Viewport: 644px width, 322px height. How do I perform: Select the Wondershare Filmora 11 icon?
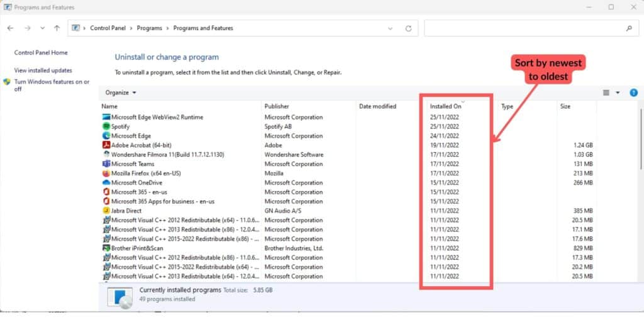tap(106, 155)
